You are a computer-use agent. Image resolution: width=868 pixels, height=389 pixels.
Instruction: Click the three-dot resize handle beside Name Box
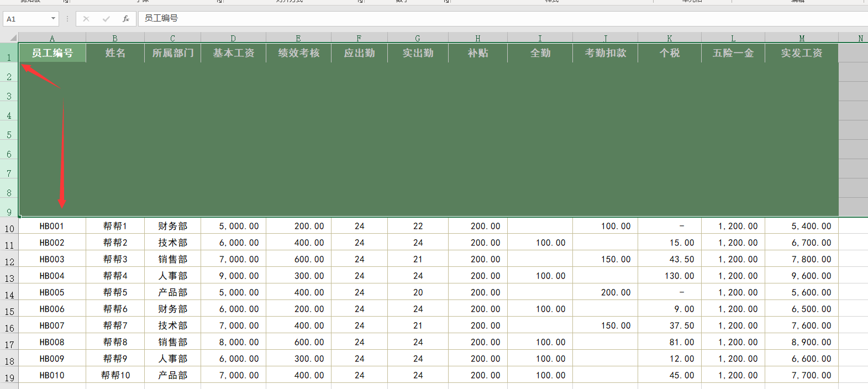(x=67, y=19)
